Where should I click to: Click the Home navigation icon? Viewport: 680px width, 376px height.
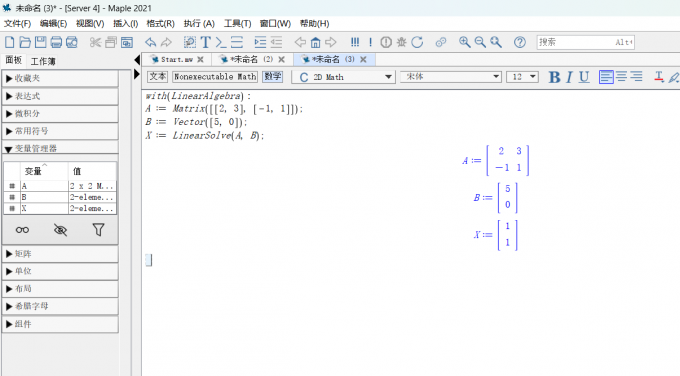coord(315,42)
